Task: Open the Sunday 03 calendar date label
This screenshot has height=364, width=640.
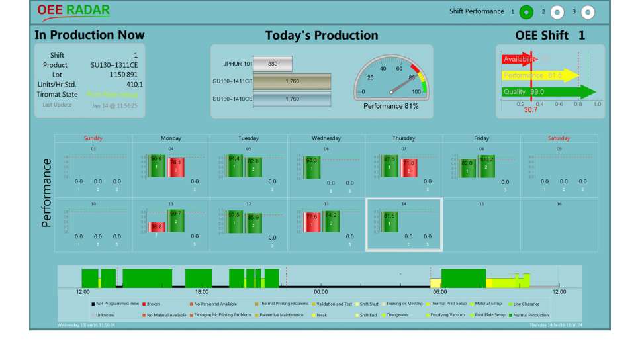Action: tap(93, 149)
